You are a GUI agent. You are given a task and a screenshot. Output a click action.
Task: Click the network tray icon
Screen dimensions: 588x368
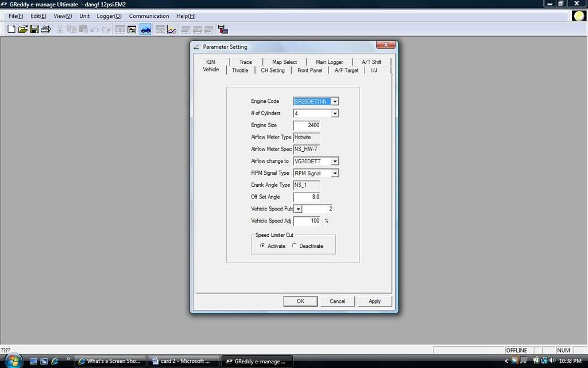pos(544,361)
